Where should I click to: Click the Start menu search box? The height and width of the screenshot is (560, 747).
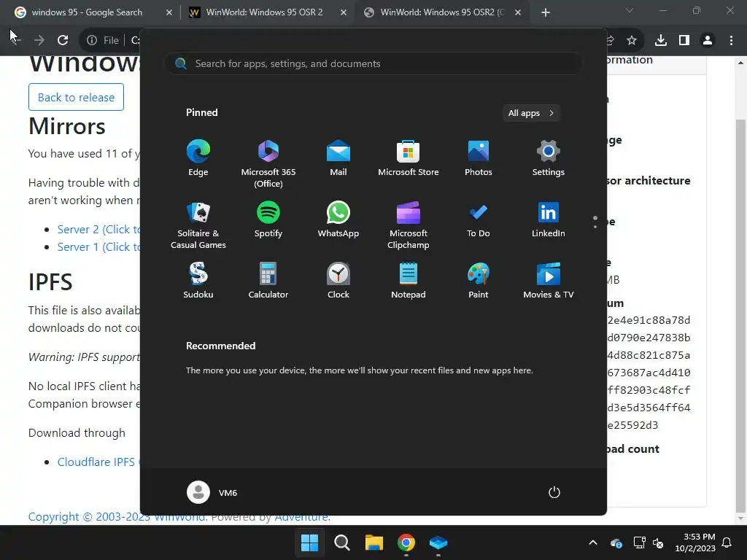373,64
